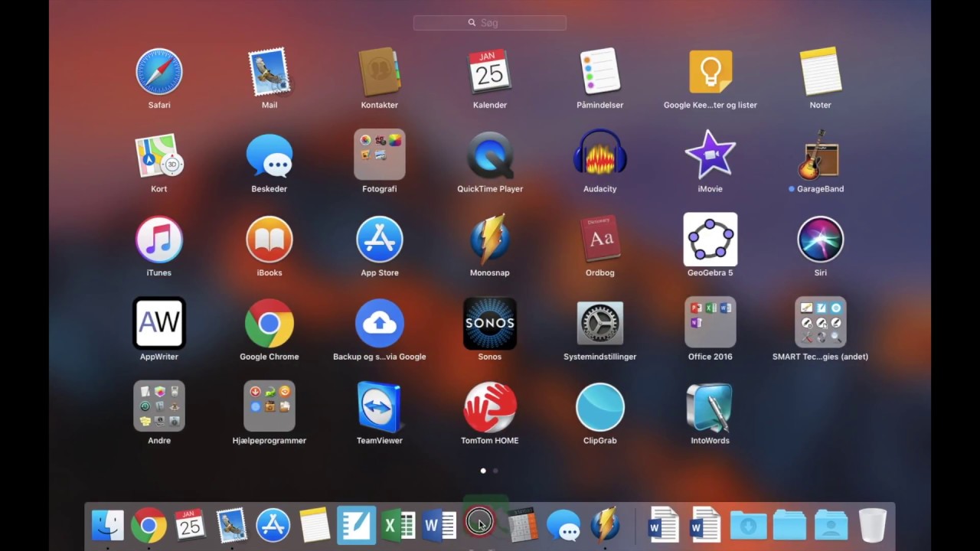
Task: Open the user folder with person silhouette
Action: pos(831,526)
